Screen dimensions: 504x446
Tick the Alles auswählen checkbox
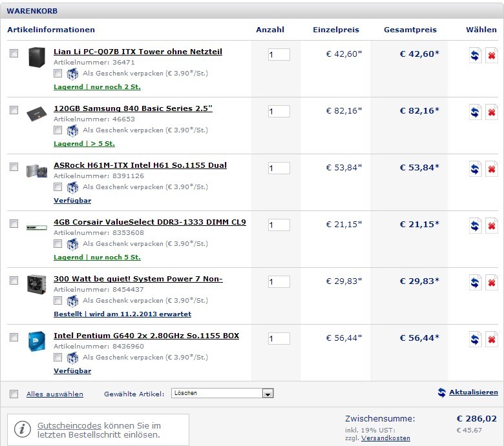tap(14, 394)
